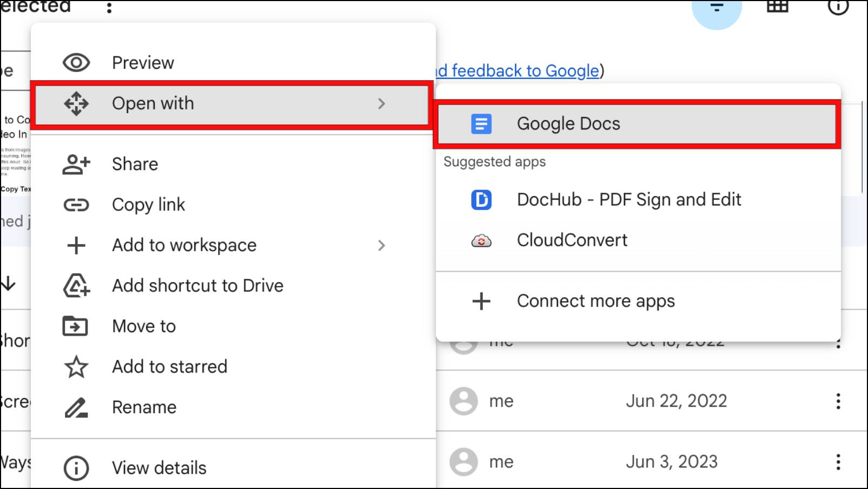Screen dimensions: 868x489
Task: Click the Suggested apps heading text
Action: coord(495,162)
